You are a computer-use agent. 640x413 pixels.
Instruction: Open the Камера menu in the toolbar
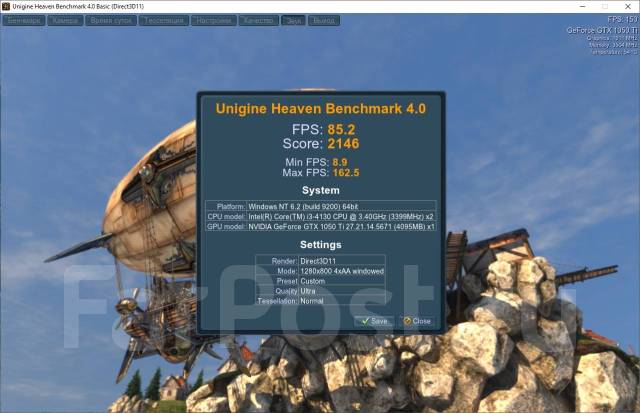click(x=66, y=20)
